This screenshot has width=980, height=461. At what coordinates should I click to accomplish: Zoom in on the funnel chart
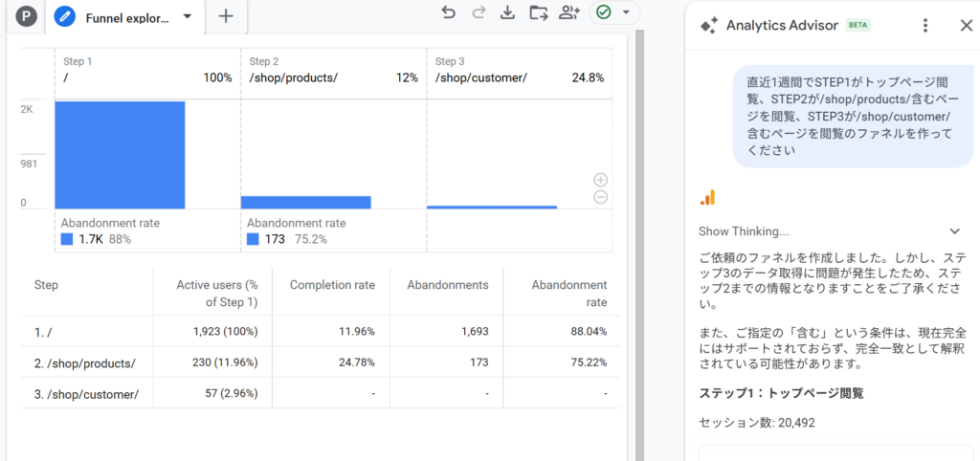click(600, 180)
